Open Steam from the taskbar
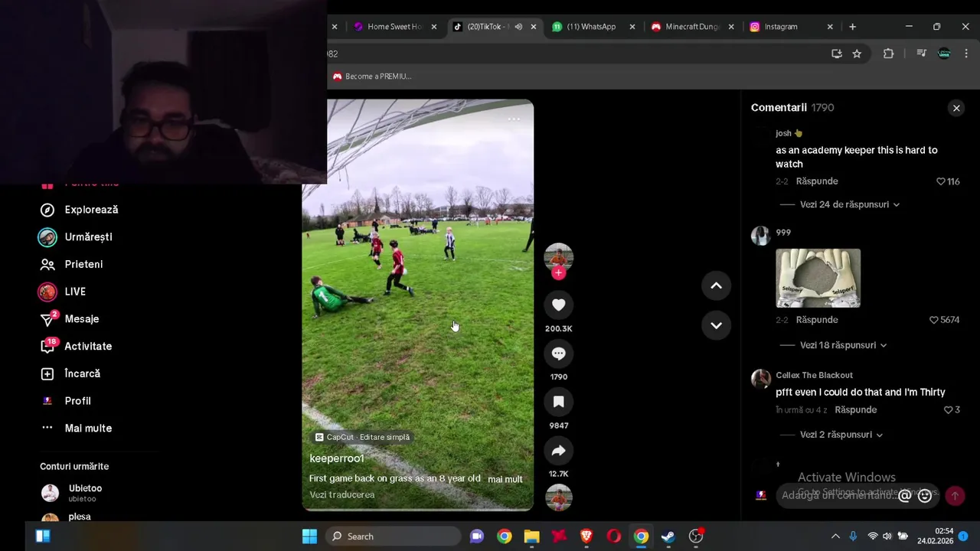980x551 pixels. (x=668, y=536)
